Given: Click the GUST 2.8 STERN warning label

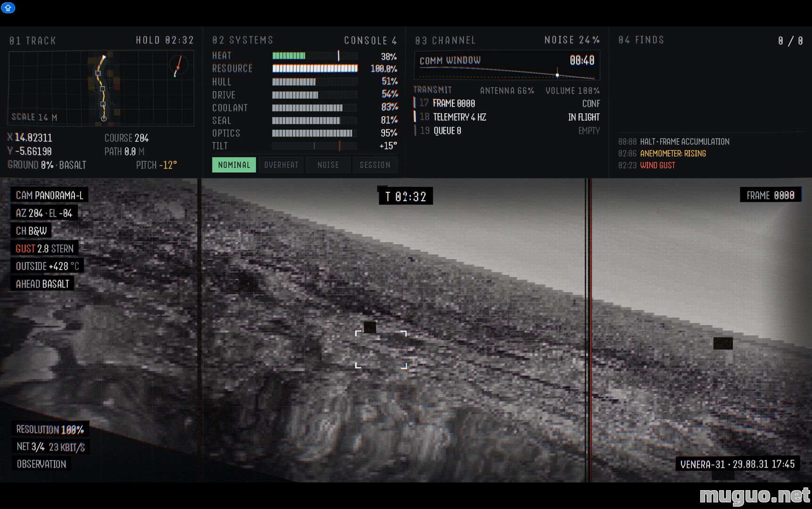Looking at the screenshot, I should coord(45,248).
